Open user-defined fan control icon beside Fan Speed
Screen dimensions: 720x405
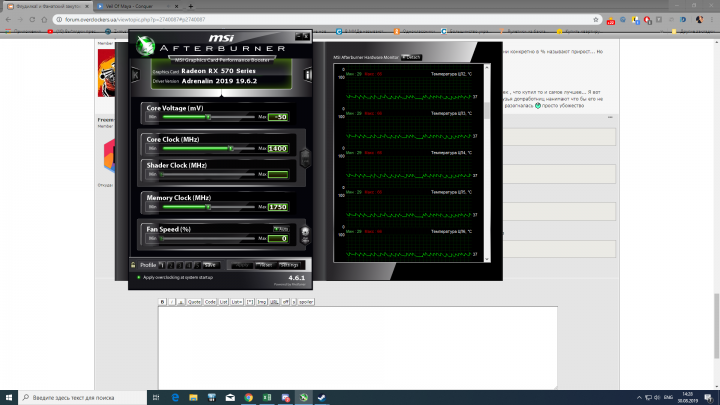coord(305,235)
